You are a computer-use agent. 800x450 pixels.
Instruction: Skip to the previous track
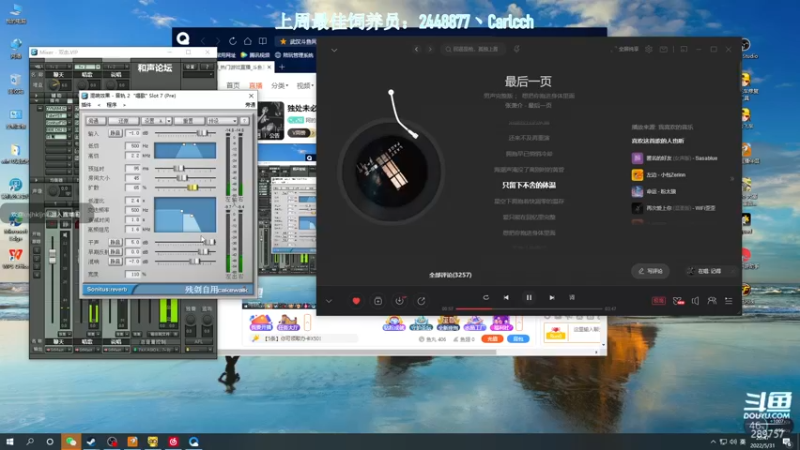coord(506,297)
